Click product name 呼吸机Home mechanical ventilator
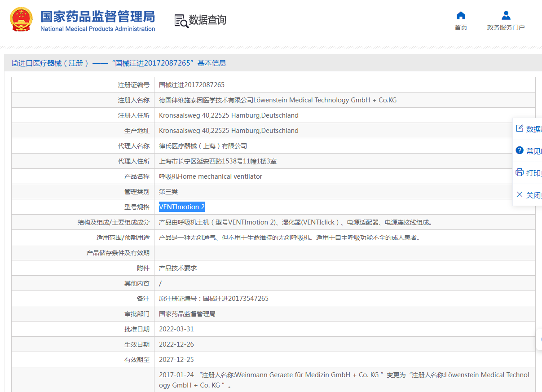The width and height of the screenshot is (542, 392). 211,176
